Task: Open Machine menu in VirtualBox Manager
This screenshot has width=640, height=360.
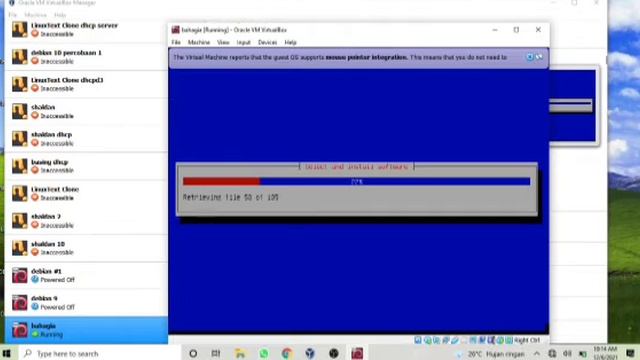Action: [36, 15]
